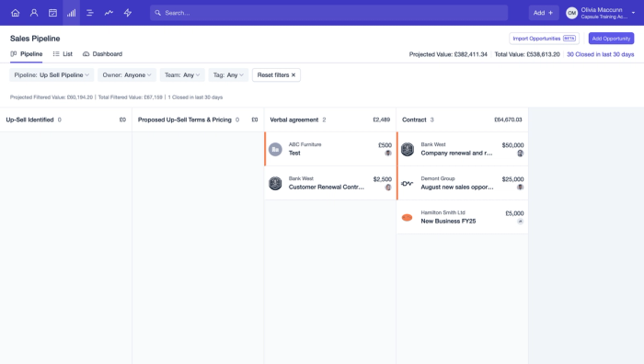644x364 pixels.
Task: Click the magnifier icon in search bar
Action: coord(157,13)
